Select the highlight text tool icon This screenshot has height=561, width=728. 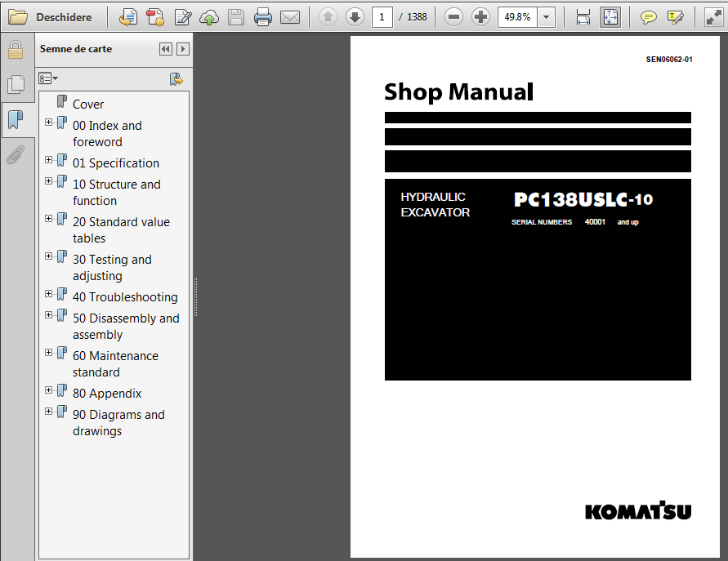click(675, 17)
